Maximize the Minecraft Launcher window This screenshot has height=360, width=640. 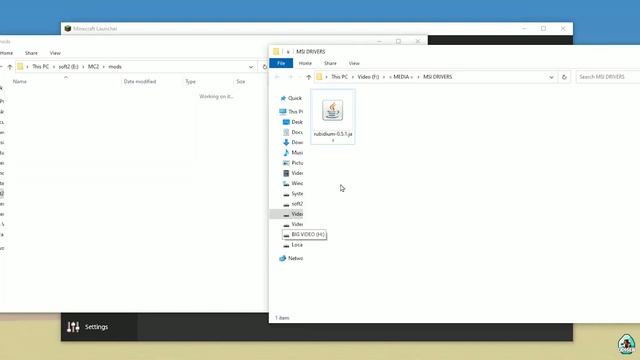pyautogui.click(x=543, y=29)
